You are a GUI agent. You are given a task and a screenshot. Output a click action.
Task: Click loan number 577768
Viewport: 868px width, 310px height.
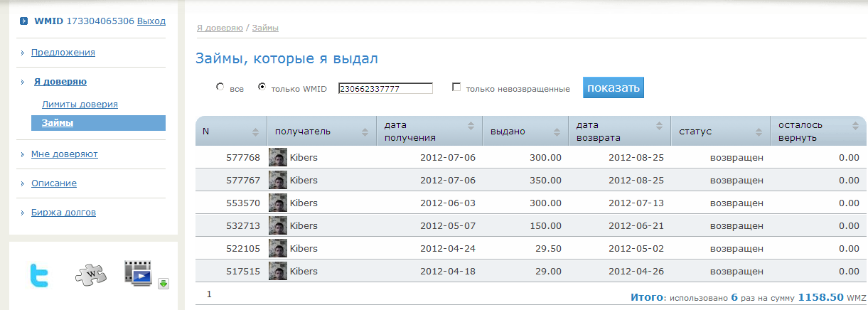[243, 158]
